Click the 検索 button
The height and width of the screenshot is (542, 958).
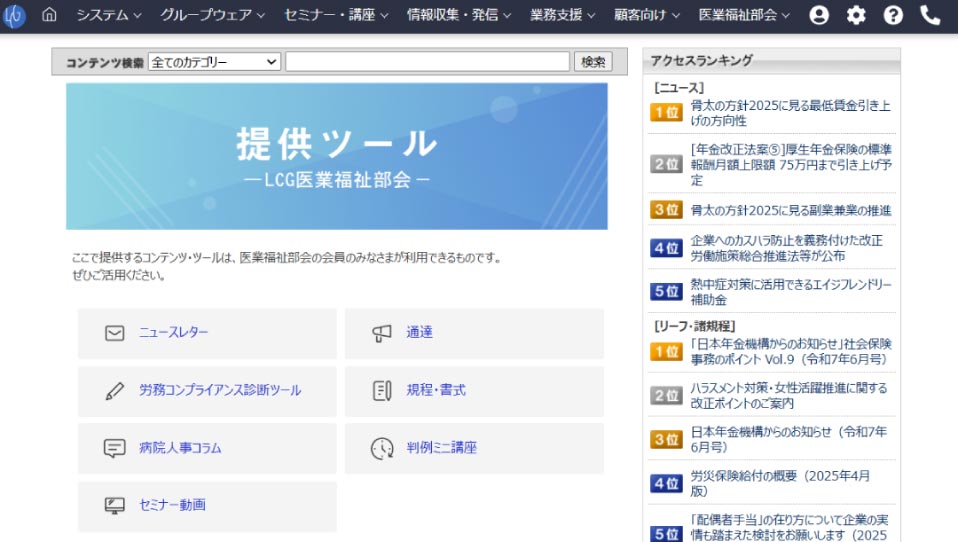click(593, 62)
